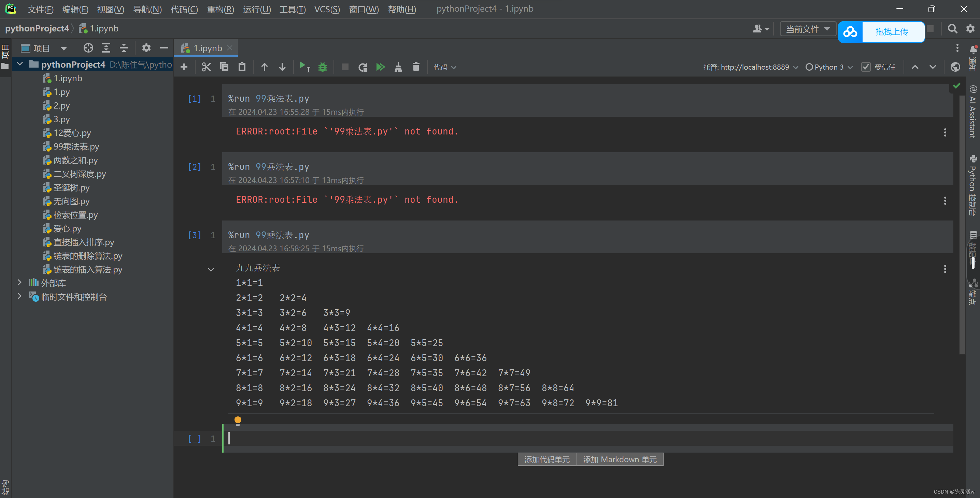The width and height of the screenshot is (980, 498).
Task: Open notebook in browser globe icon
Action: pos(955,67)
